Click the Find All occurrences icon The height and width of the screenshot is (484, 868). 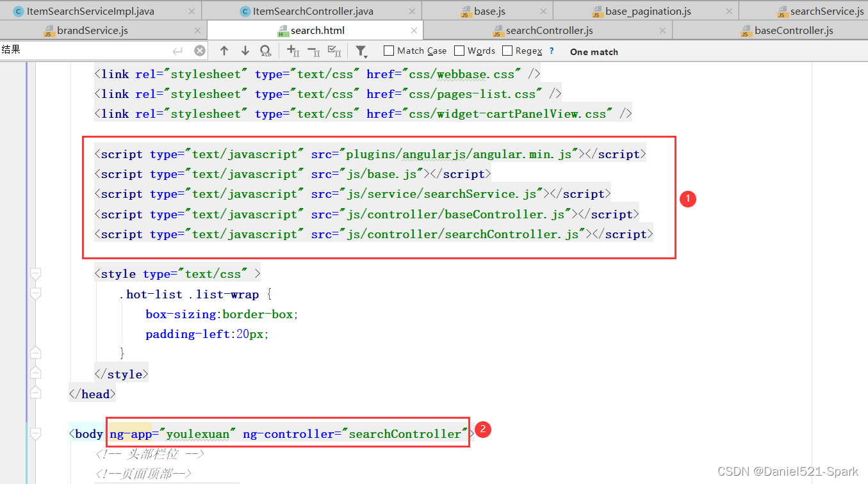click(265, 51)
